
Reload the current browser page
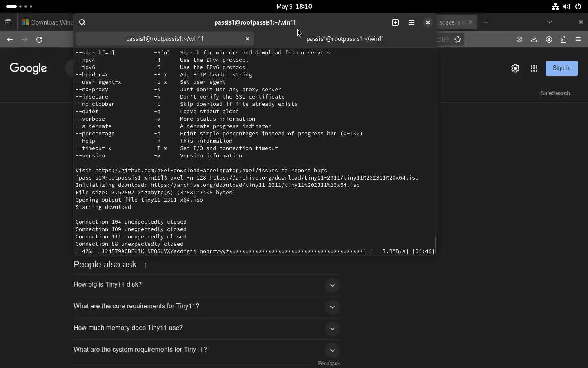coord(39,40)
